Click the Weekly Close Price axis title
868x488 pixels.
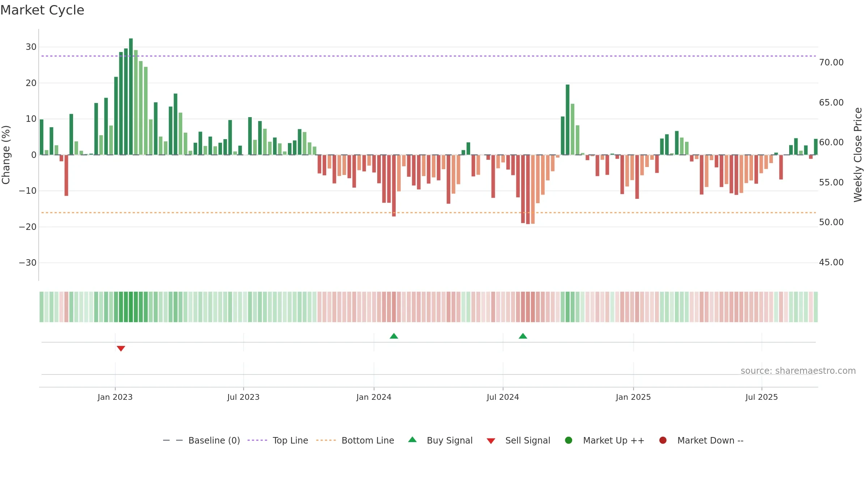tap(858, 155)
